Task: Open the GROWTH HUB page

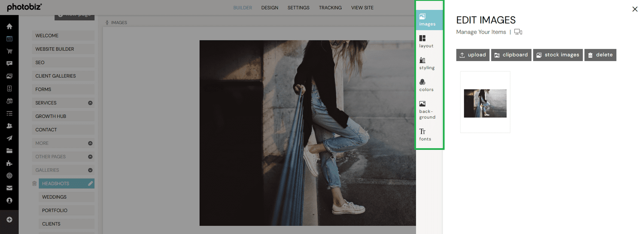Action: (x=63, y=116)
